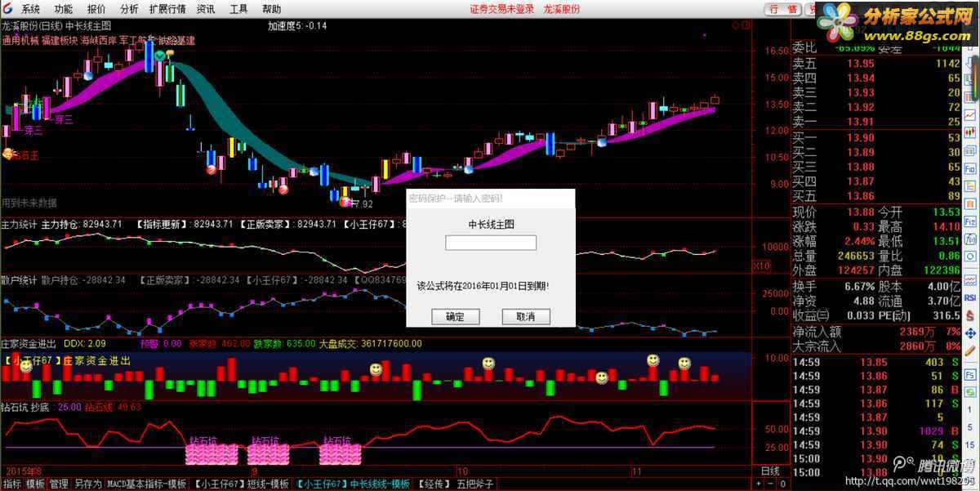Click the 0 reset button below 日线

783,484
